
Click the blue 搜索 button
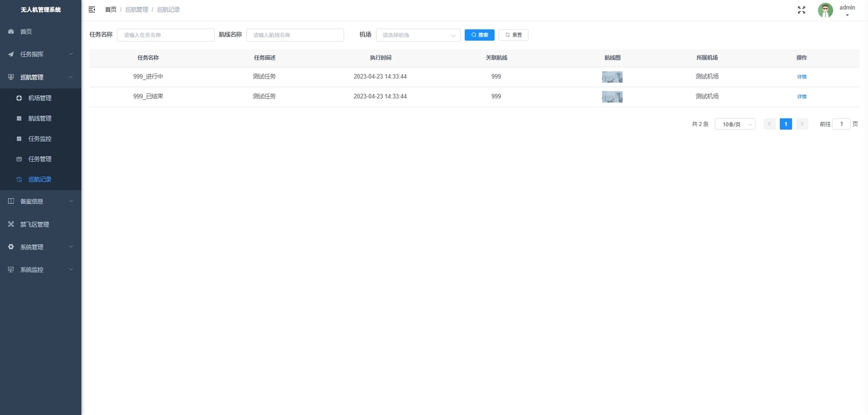tap(479, 35)
